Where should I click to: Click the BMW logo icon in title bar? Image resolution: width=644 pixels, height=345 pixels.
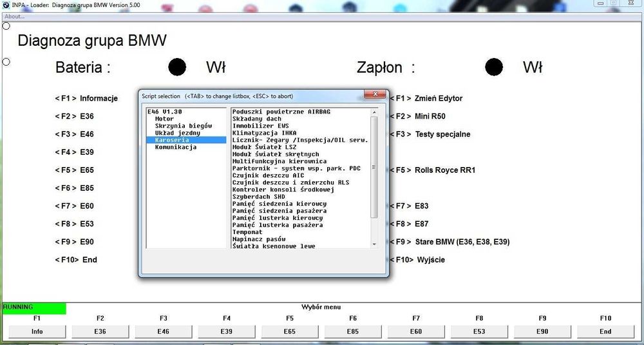[x=6, y=5]
